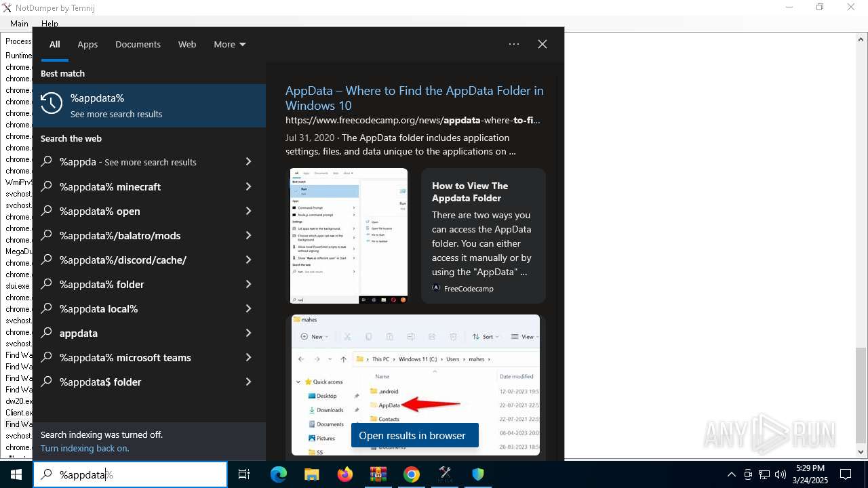Click 'Open results in browser' button
This screenshot has height=488, width=868.
click(x=414, y=436)
